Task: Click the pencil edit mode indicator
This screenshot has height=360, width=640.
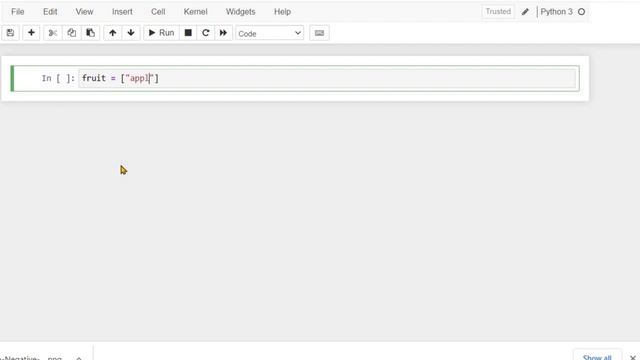Action: pos(525,12)
